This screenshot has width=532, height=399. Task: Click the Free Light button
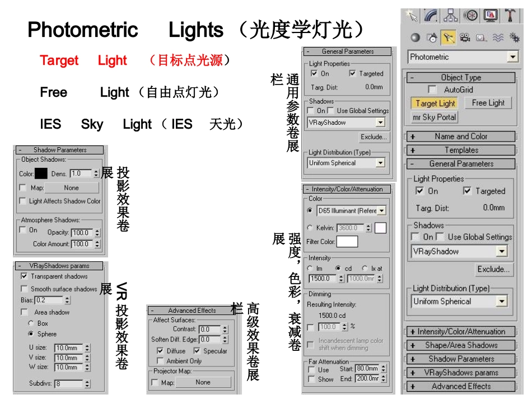pos(488,103)
